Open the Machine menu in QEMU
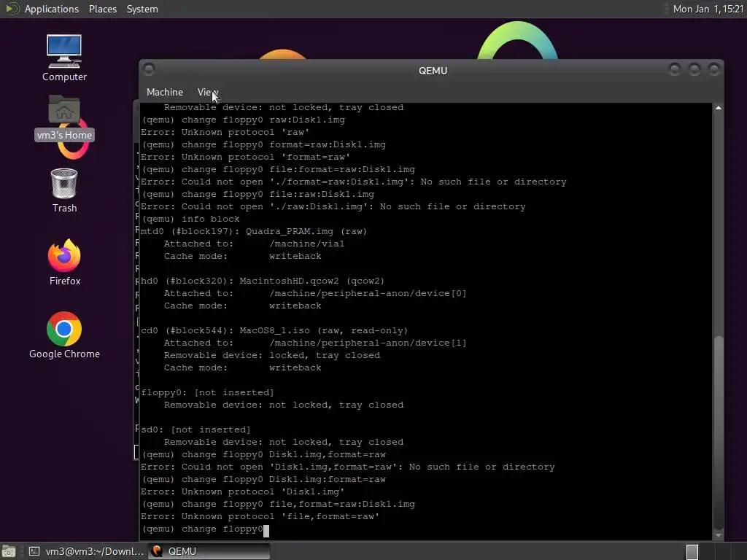This screenshot has height=560, width=747. click(165, 92)
